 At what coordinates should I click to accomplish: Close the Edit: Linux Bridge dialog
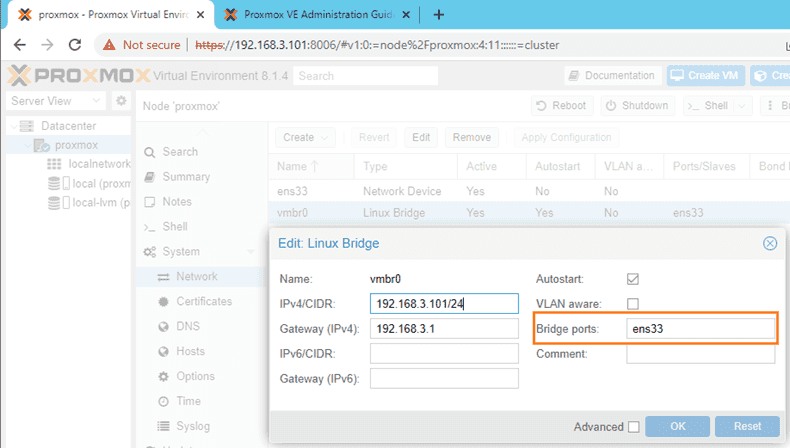770,243
